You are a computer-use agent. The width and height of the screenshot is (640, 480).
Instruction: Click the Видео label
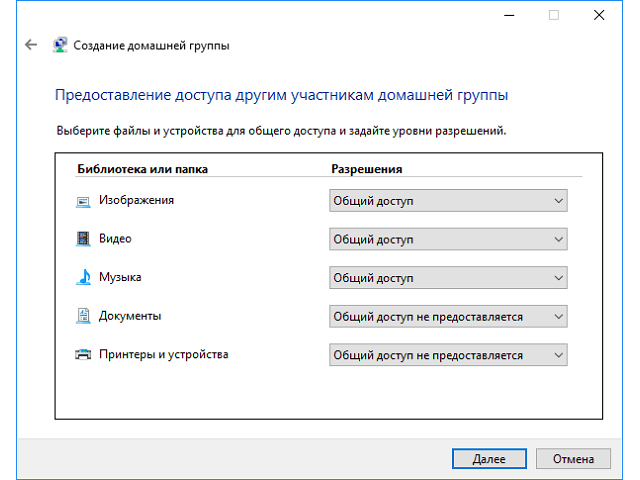click(x=115, y=238)
